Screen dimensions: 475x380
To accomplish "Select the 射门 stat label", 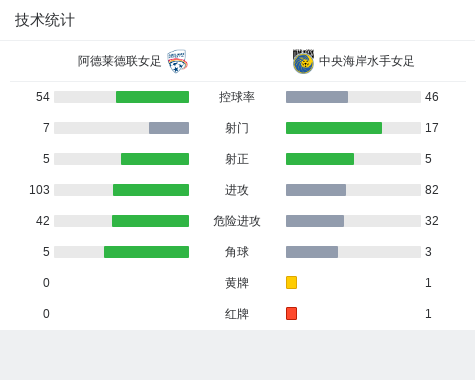I will (x=237, y=128).
